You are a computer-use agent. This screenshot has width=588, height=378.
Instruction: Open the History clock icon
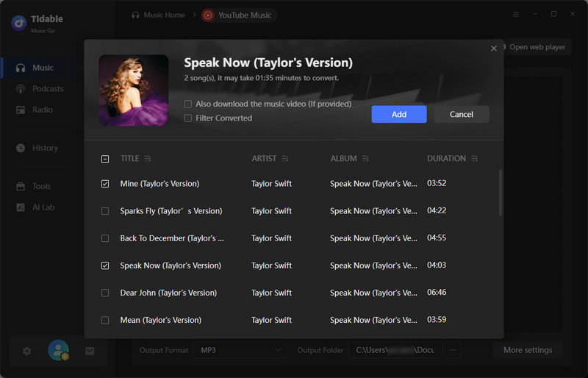21,148
